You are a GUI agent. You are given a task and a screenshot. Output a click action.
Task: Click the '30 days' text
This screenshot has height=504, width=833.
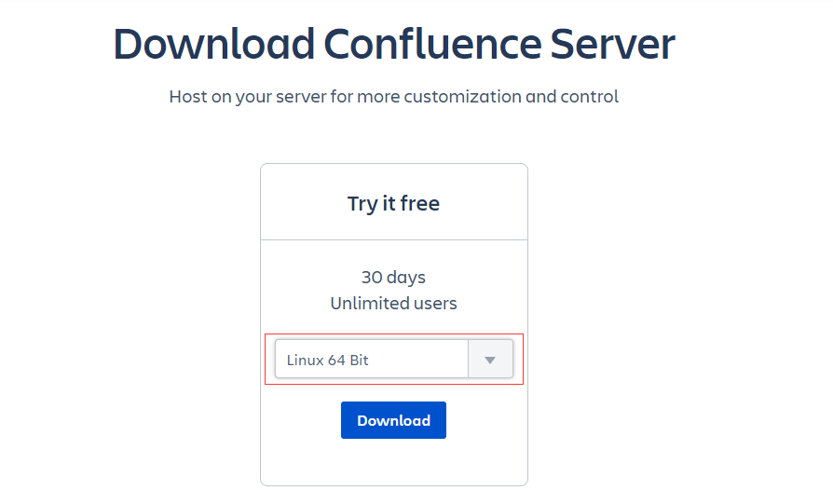click(x=393, y=278)
